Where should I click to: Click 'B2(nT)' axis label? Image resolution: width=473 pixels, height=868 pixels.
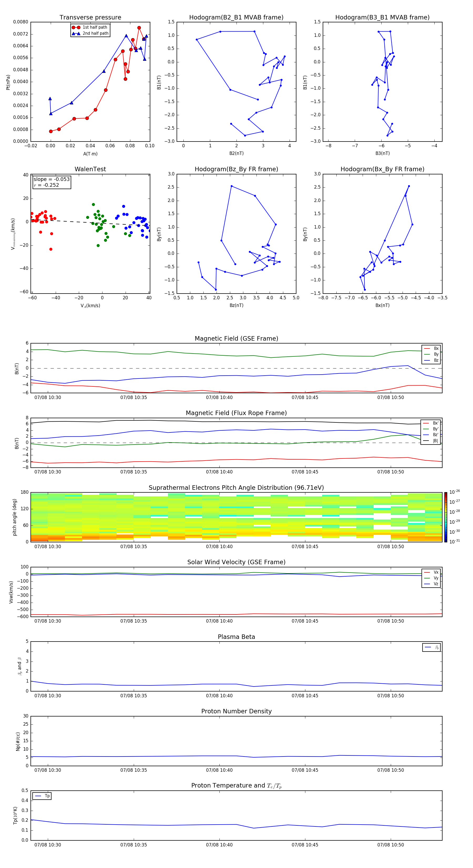click(236, 154)
